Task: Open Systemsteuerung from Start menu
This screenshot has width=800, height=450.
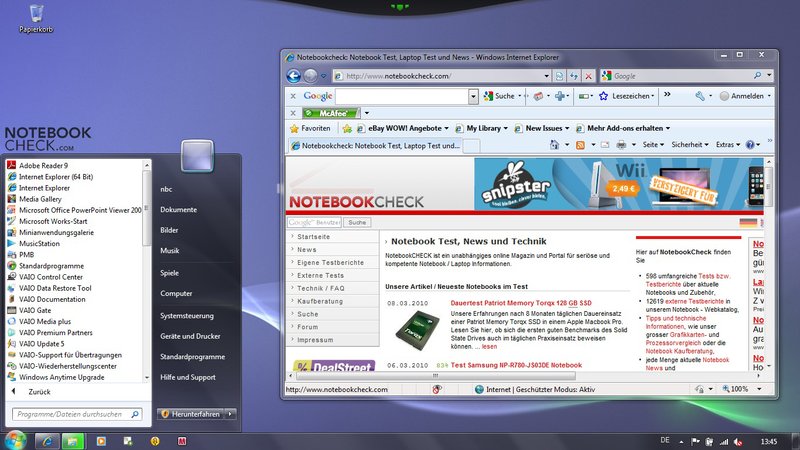Action: pos(187,316)
